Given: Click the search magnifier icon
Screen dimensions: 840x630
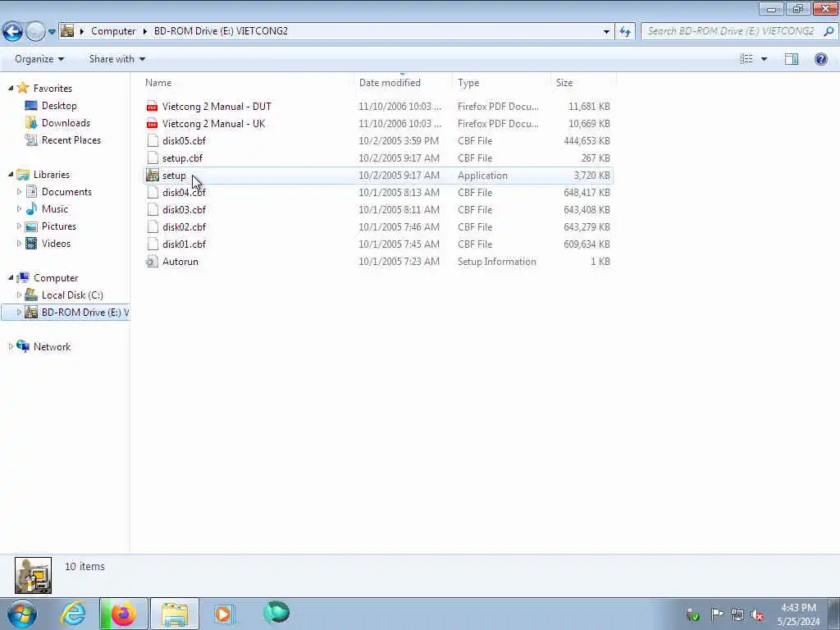Looking at the screenshot, I should click(x=829, y=31).
